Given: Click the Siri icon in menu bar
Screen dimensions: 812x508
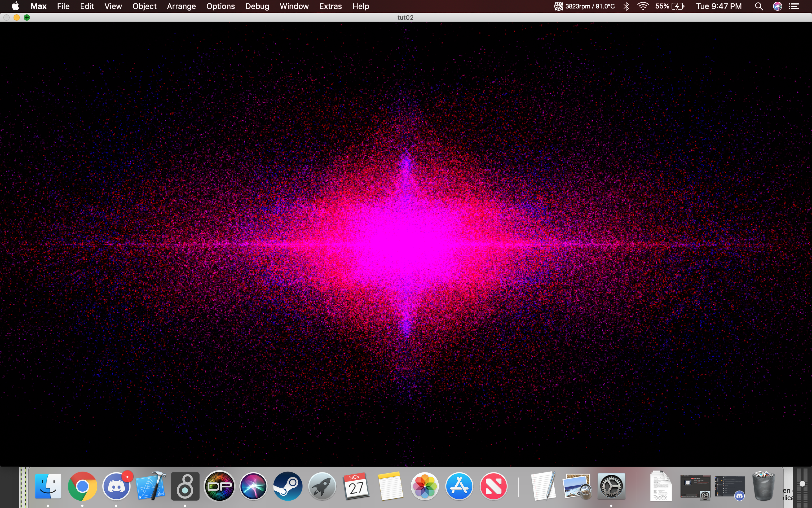Looking at the screenshot, I should pos(777,6).
